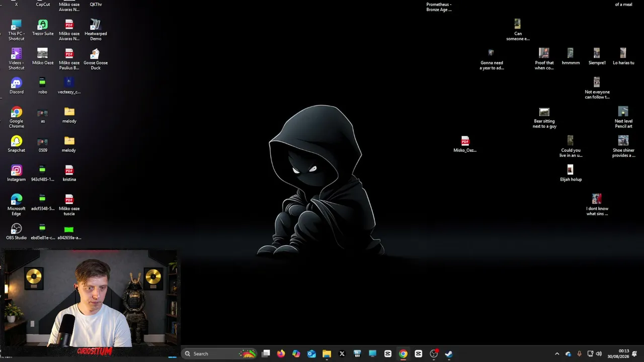Switch to Google Chrome on the taskbar
Image resolution: width=644 pixels, height=362 pixels.
403,354
